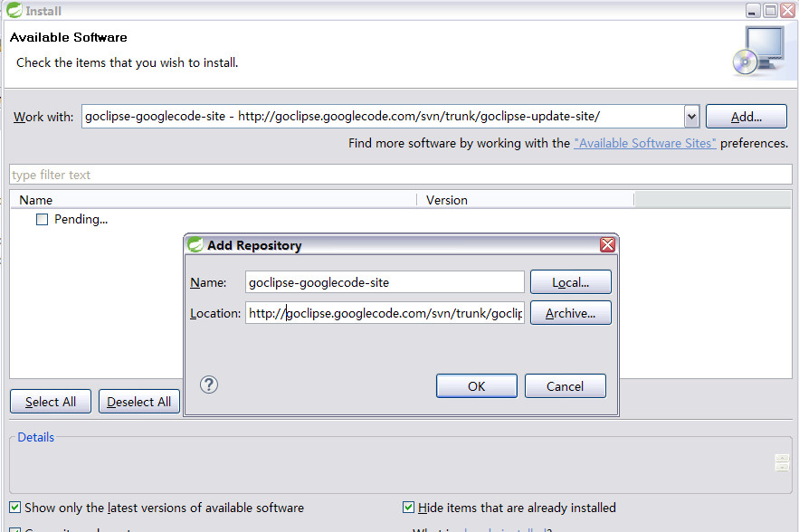
Task: Toggle Hide items already installed checkbox
Action: click(x=408, y=508)
